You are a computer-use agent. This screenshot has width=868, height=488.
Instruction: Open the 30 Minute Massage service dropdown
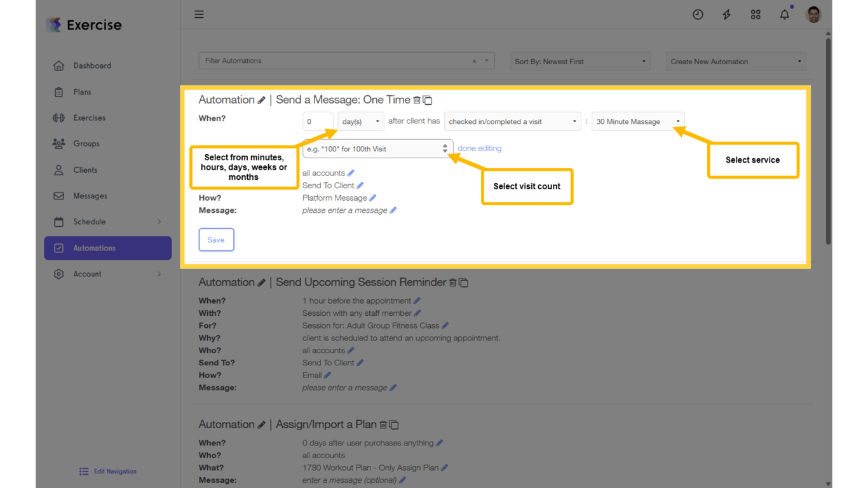click(x=637, y=121)
